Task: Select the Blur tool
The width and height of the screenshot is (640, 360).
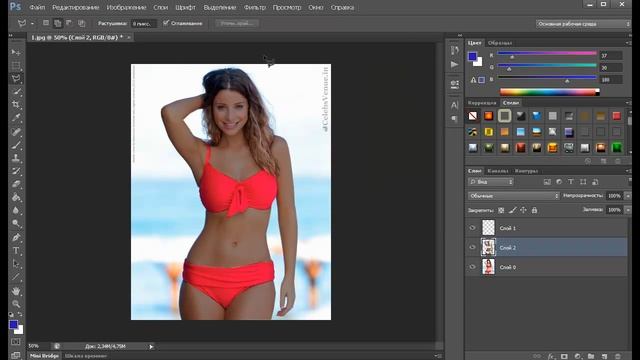Action: (x=16, y=210)
